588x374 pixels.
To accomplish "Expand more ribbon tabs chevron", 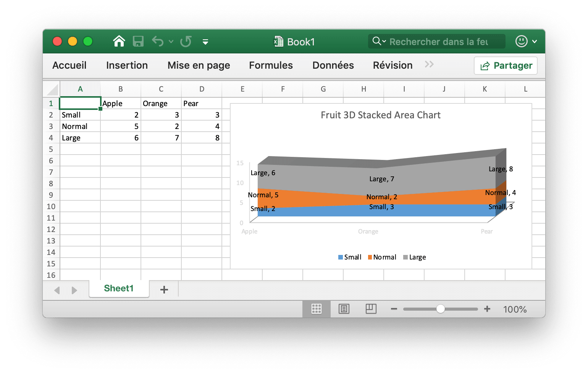I will 429,64.
